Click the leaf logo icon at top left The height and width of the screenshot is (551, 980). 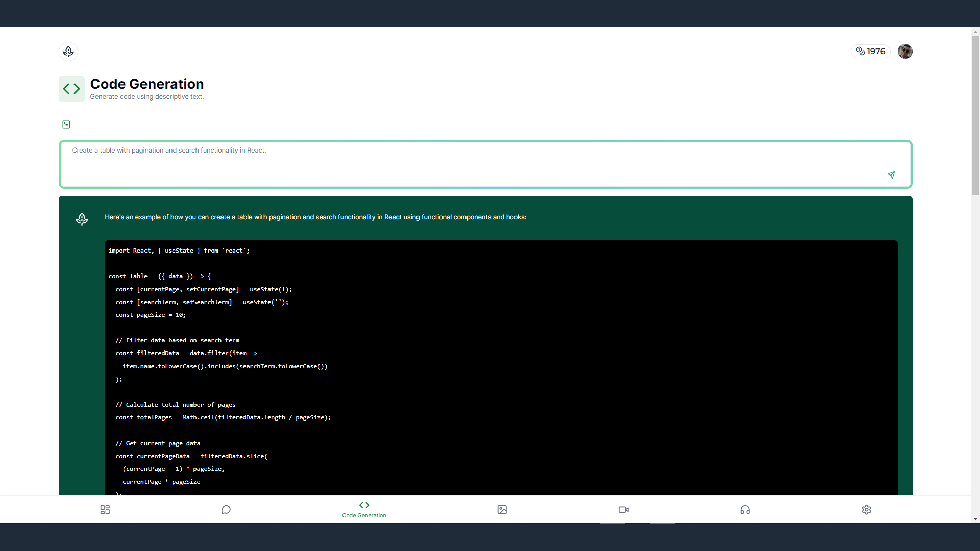click(68, 52)
